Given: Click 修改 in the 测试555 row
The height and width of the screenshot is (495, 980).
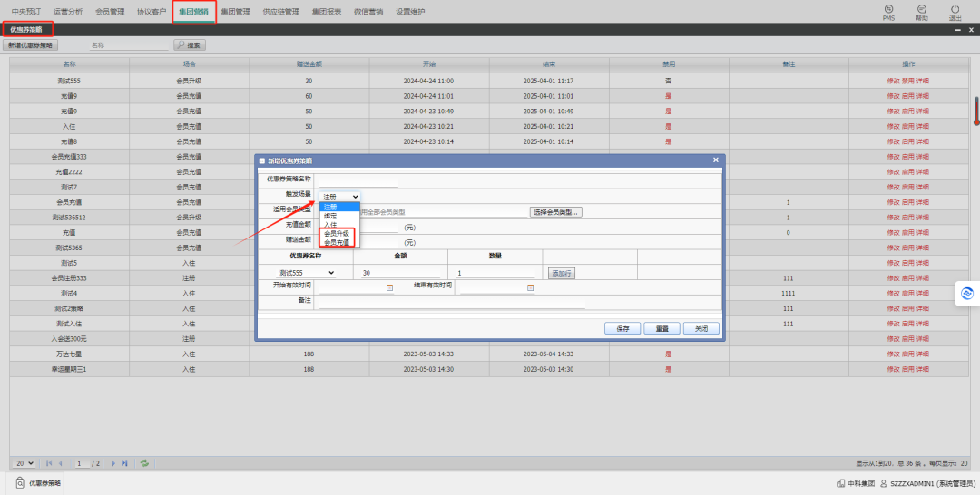Looking at the screenshot, I should pos(893,82).
